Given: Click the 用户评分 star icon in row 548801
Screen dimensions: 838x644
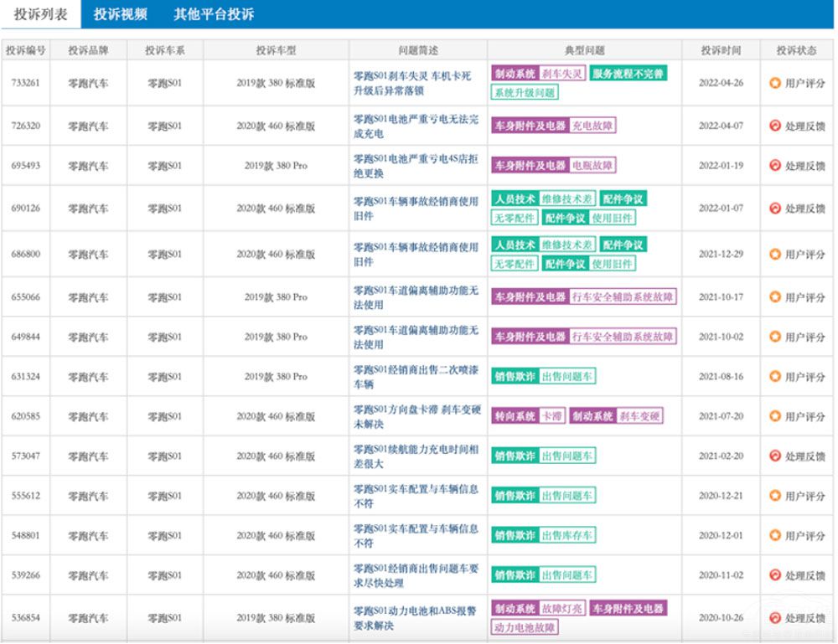Looking at the screenshot, I should tap(775, 536).
